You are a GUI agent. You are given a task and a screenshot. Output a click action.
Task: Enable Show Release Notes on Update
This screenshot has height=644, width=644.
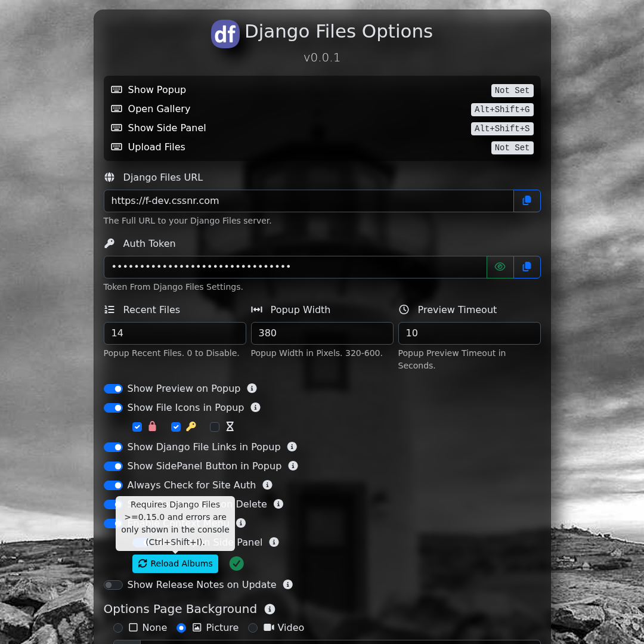tap(113, 585)
